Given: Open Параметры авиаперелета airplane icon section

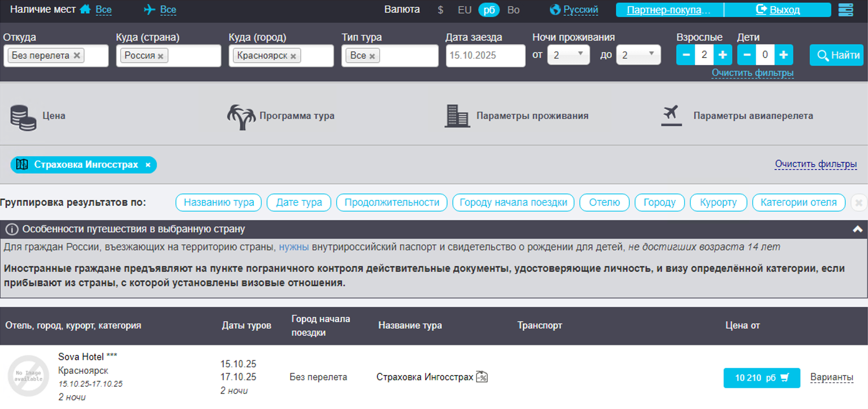Looking at the screenshot, I should click(737, 116).
